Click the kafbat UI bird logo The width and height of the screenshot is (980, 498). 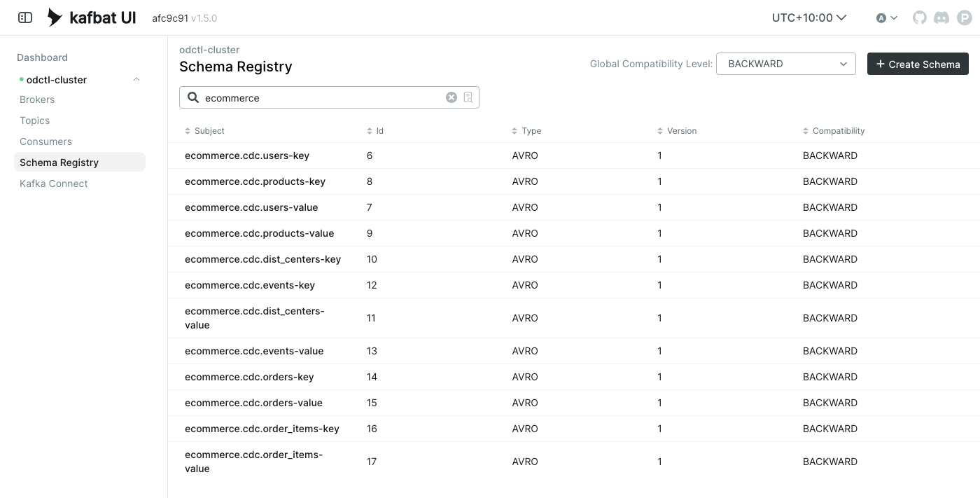pos(55,18)
